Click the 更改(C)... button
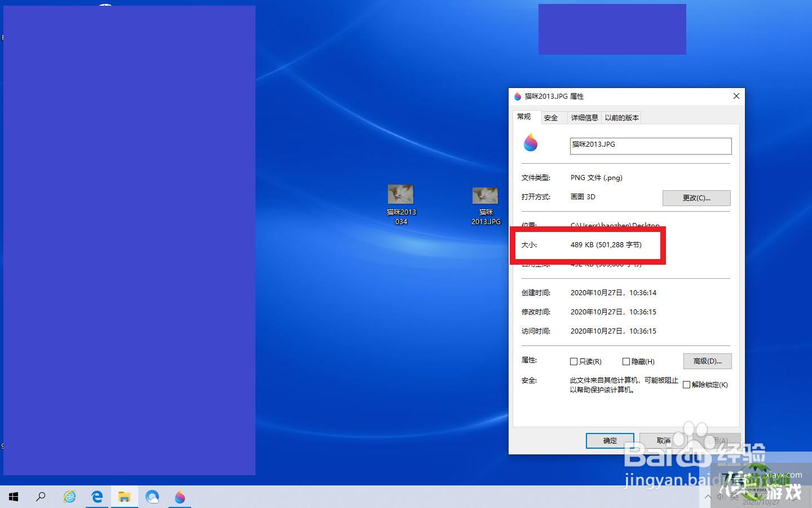The height and width of the screenshot is (508, 812). 696,198
